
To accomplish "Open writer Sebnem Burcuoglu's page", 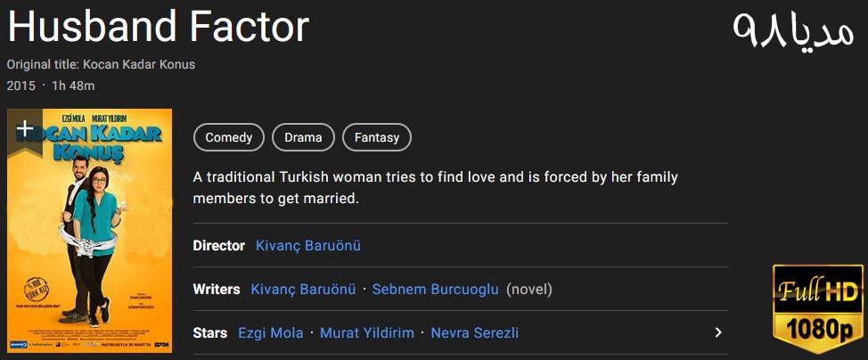I will point(436,290).
